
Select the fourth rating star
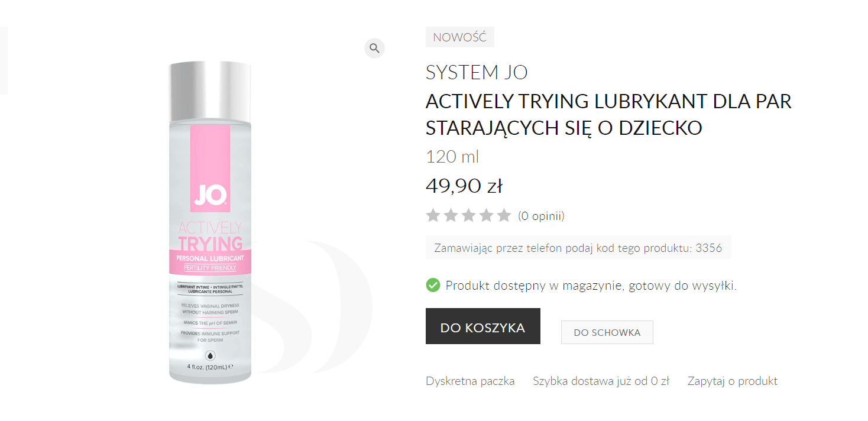486,215
